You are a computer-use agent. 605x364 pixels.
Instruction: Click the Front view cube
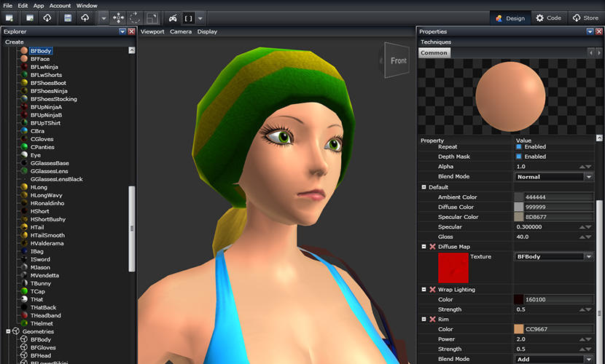coord(397,60)
